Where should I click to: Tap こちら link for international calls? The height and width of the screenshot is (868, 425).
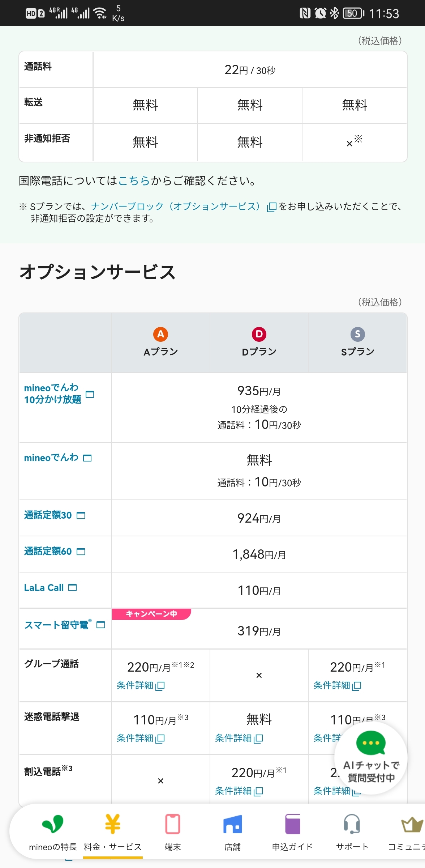click(x=134, y=180)
